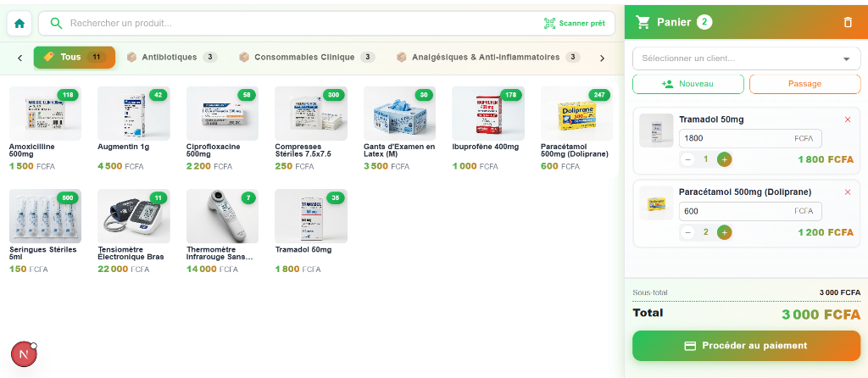Edit the Paracétamol price field in cart
This screenshot has width=868, height=378.
750,211
